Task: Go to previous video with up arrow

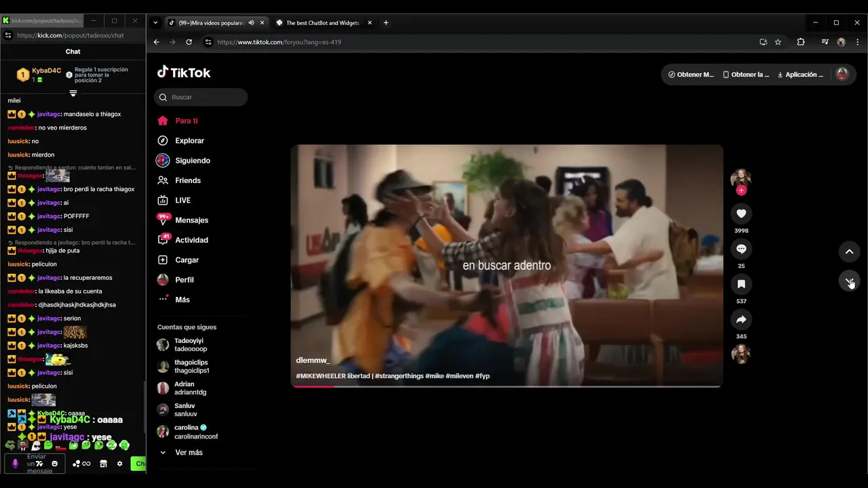Action: [849, 251]
